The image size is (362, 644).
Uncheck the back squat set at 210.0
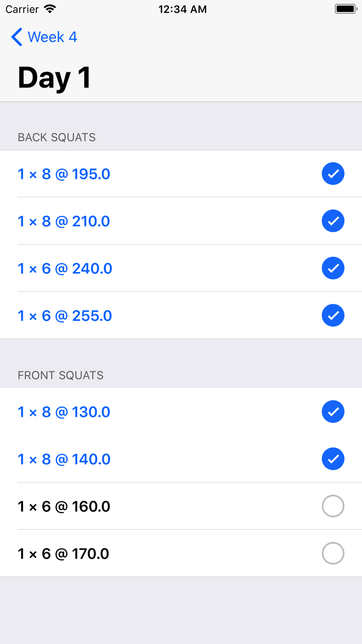[x=333, y=221]
